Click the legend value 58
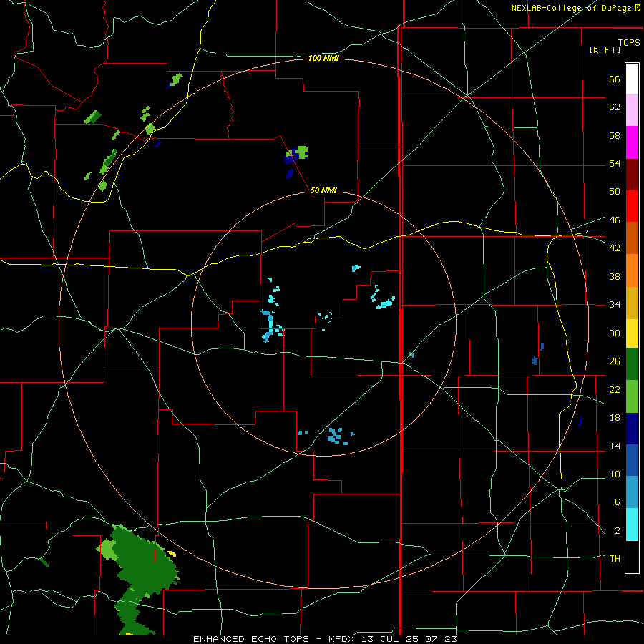The width and height of the screenshot is (644, 644). coord(615,135)
